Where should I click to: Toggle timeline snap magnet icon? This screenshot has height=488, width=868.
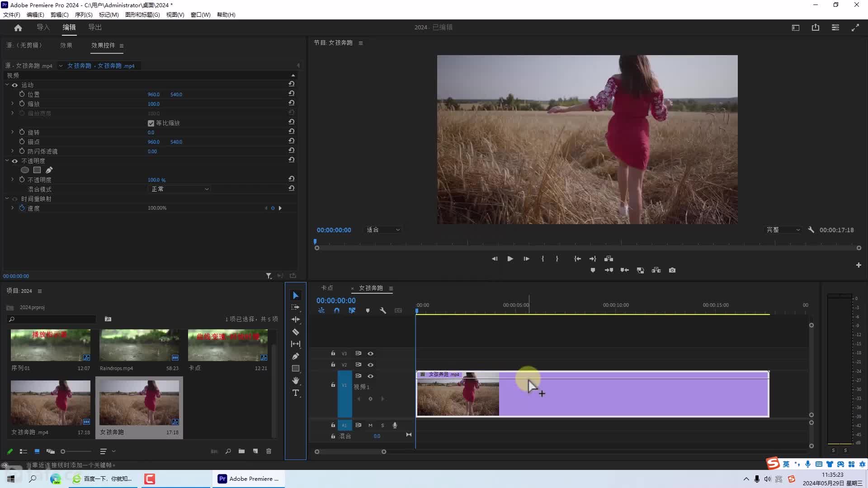(x=337, y=310)
